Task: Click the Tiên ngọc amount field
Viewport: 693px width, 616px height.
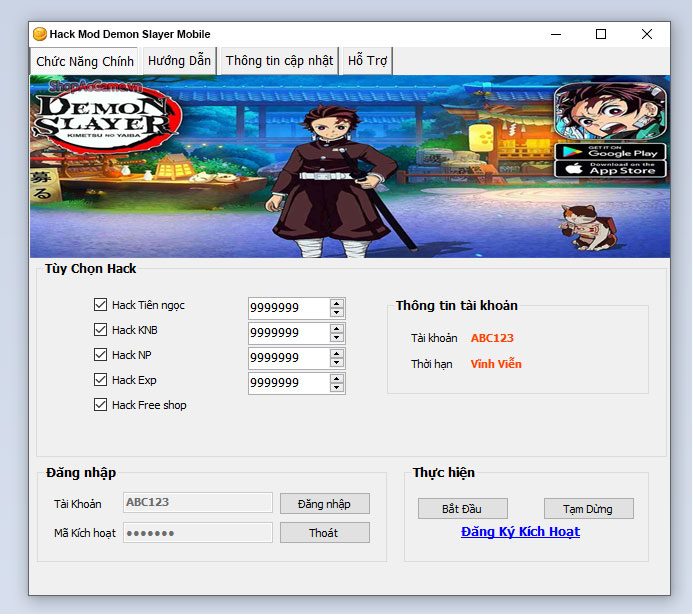Action: coord(289,308)
